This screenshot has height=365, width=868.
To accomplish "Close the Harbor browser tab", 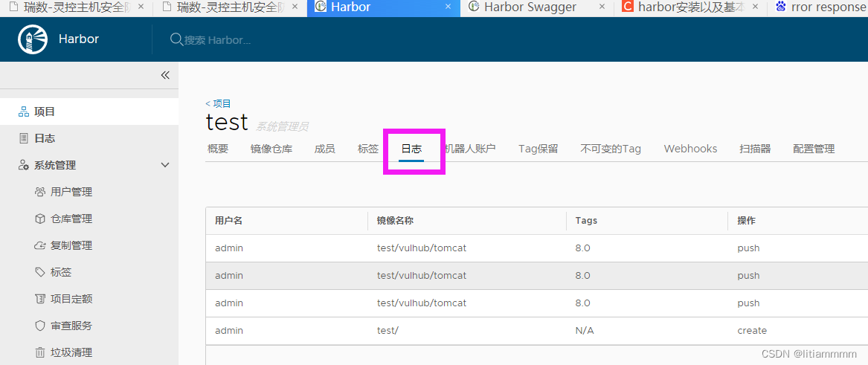I will tap(449, 7).
